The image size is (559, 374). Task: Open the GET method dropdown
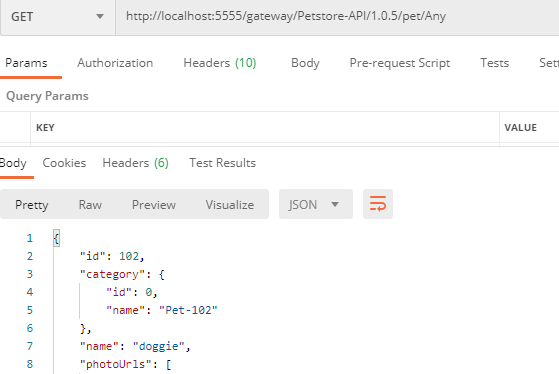coord(58,17)
